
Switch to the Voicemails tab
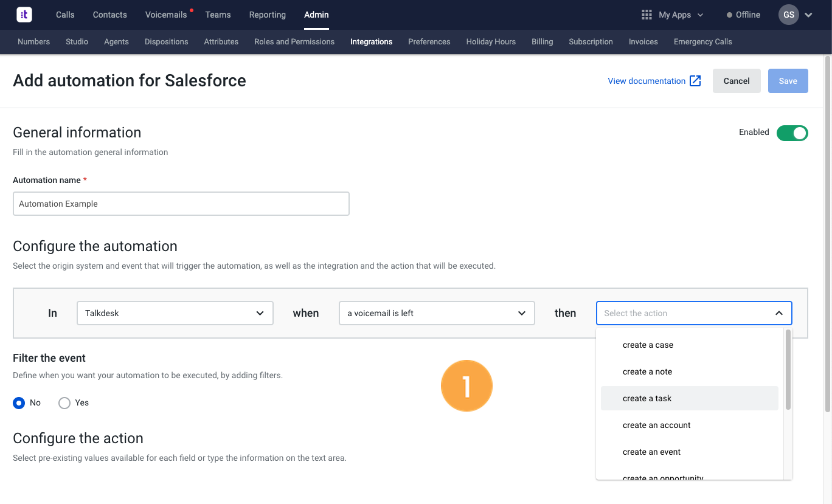tap(166, 15)
